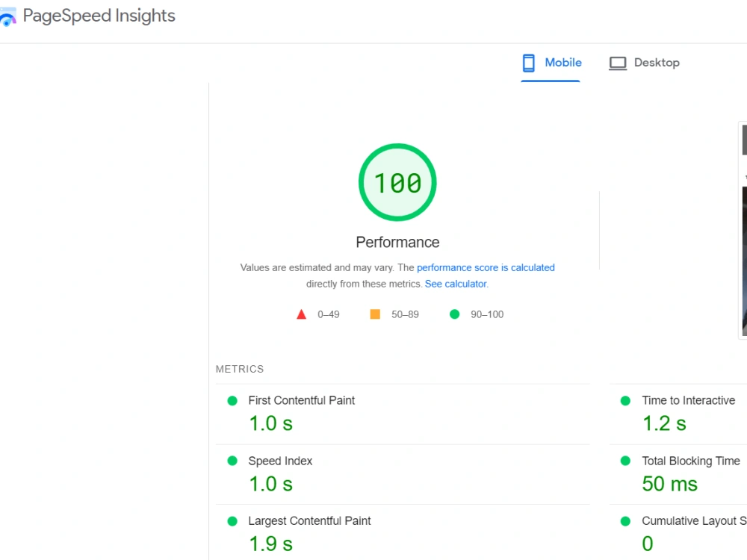Click the First Contentful Paint metric label
This screenshot has width=747, height=560.
[302, 400]
